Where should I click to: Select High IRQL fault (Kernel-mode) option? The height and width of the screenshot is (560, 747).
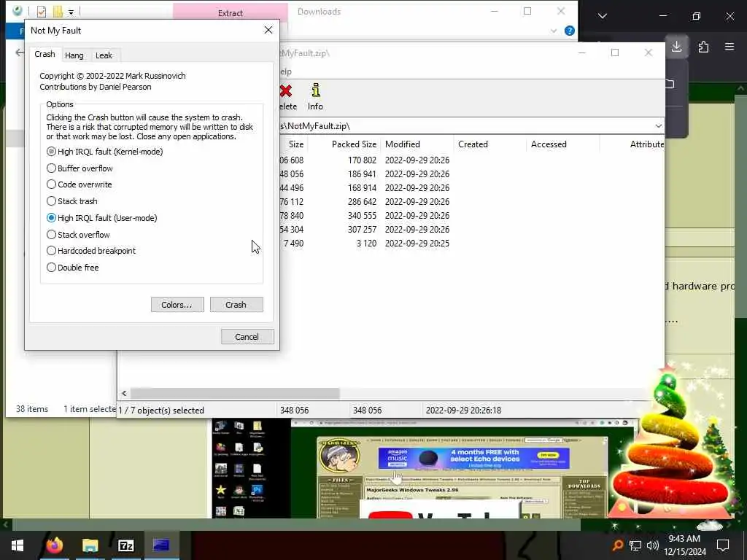(105, 152)
